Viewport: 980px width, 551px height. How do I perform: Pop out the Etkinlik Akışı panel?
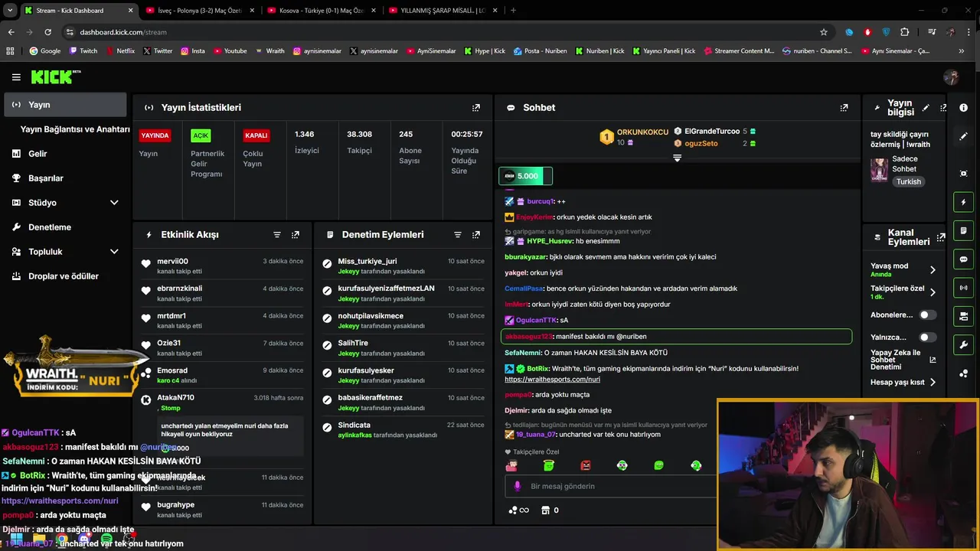click(296, 235)
